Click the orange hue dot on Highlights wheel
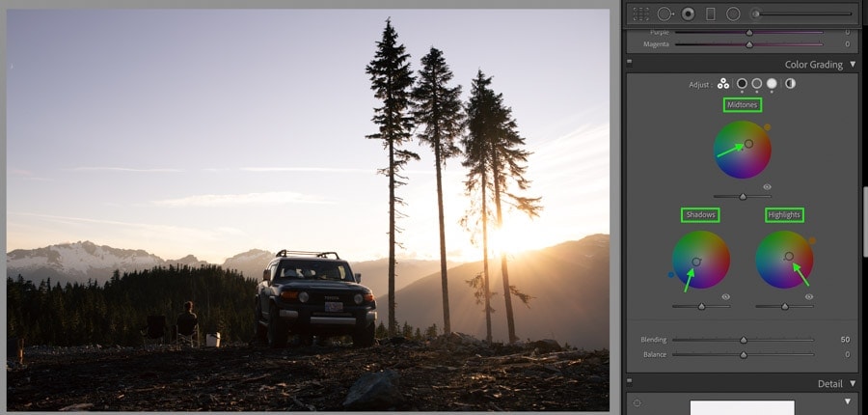 click(x=812, y=241)
